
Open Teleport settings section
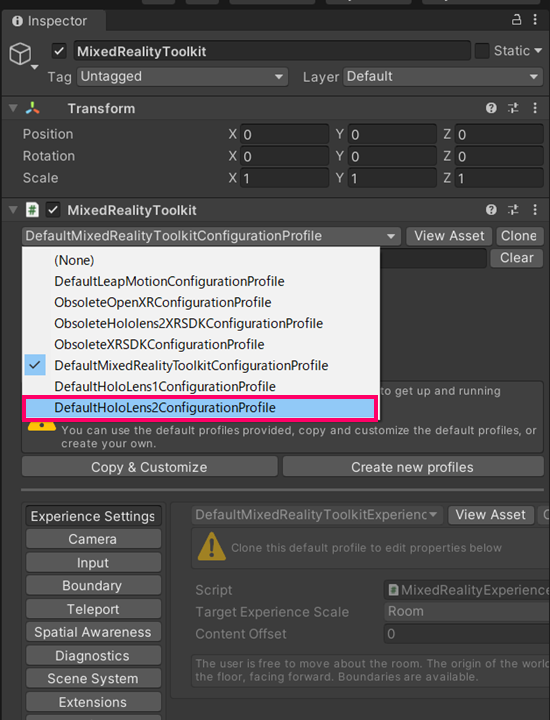[93, 609]
